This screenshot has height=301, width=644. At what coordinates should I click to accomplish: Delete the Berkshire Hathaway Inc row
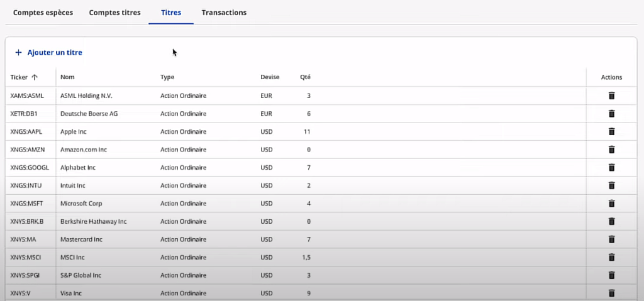(x=611, y=221)
